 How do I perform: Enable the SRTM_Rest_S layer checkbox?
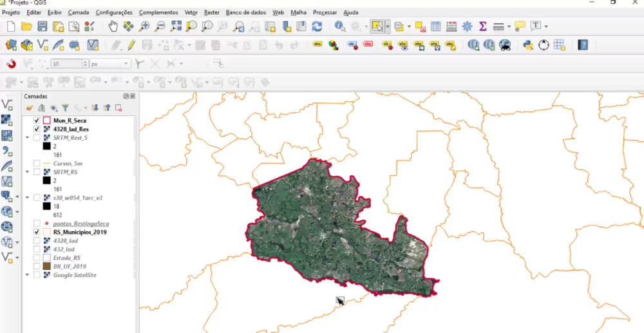pos(37,138)
